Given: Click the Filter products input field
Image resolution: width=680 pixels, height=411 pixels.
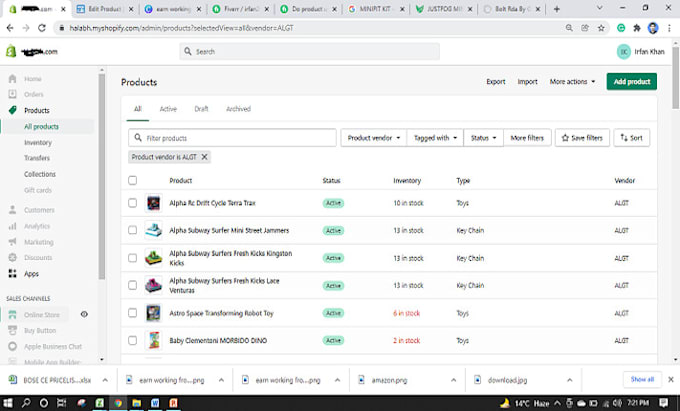Looking at the screenshot, I should (232, 138).
